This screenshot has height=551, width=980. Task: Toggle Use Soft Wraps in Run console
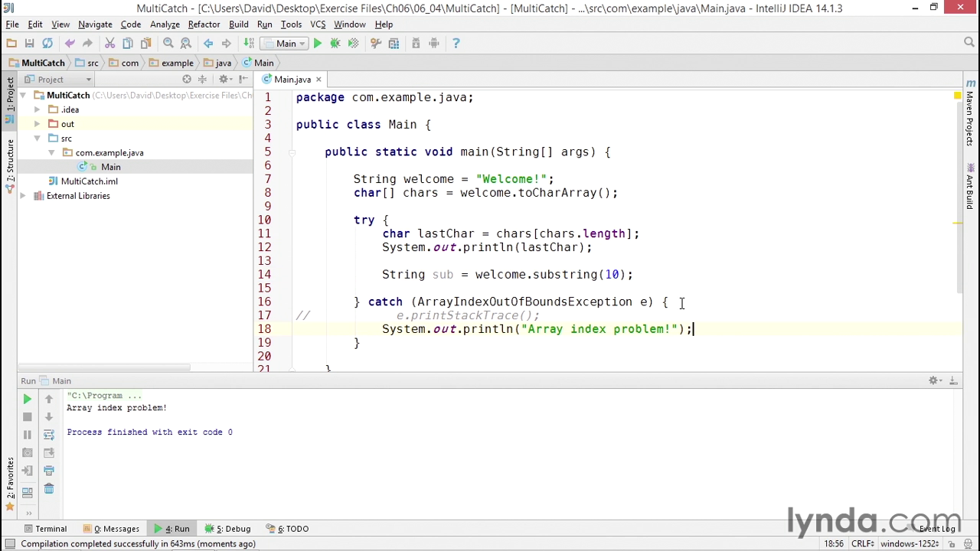49,435
